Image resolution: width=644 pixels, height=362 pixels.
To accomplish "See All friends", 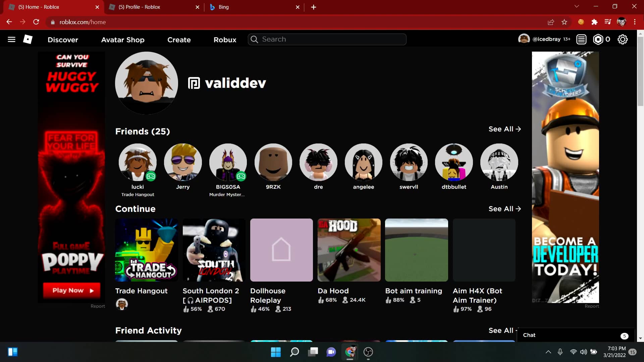I will coord(505,129).
